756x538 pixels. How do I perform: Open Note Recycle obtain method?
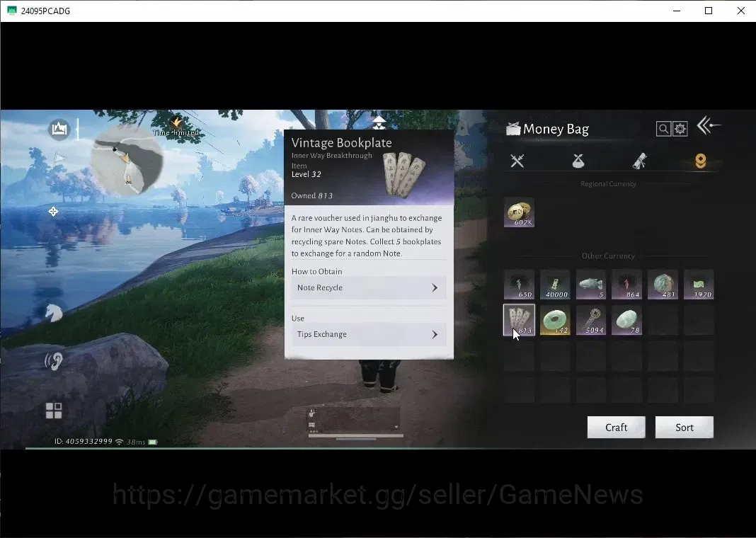tap(369, 288)
